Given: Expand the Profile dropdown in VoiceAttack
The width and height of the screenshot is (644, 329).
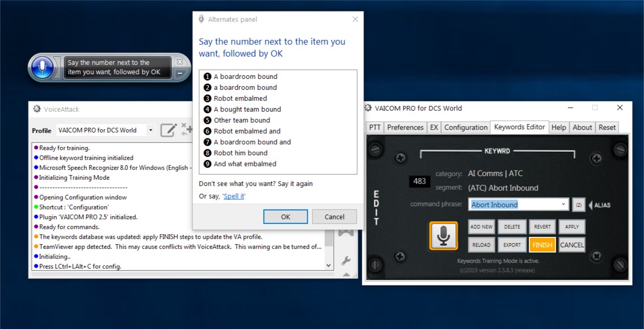Looking at the screenshot, I should pyautogui.click(x=150, y=130).
